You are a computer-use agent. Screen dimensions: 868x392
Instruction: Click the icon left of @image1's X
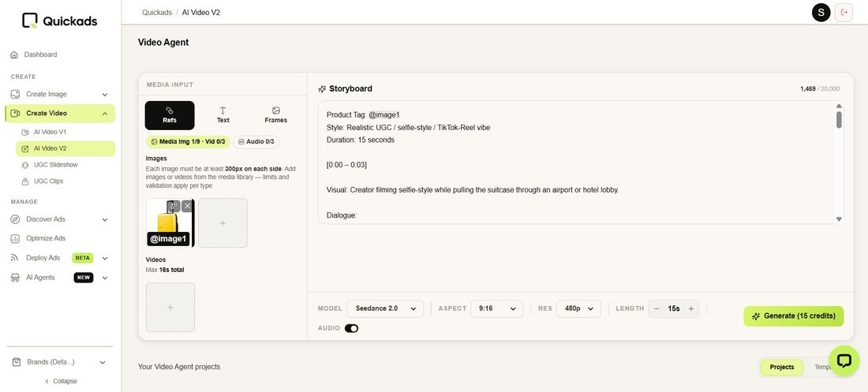coord(174,206)
